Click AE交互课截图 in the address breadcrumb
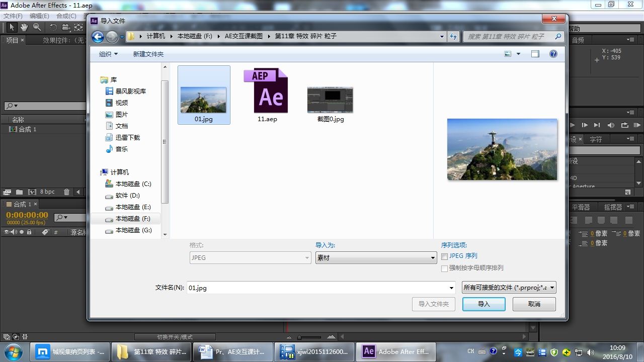The width and height of the screenshot is (644, 362). 244,36
